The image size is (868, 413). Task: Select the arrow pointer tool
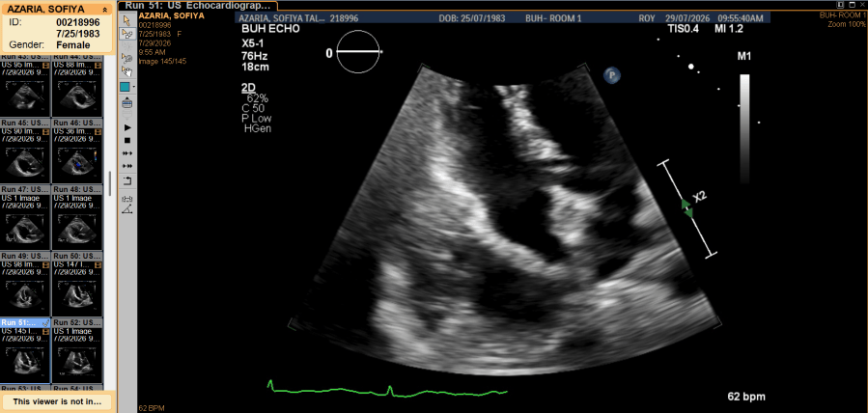coord(126,20)
